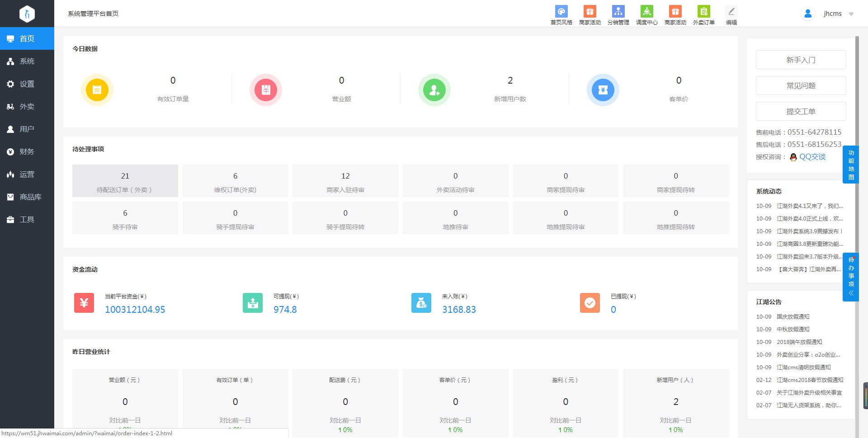Click 新手入门 button
Viewport: 868px width, 438px height.
(x=801, y=60)
